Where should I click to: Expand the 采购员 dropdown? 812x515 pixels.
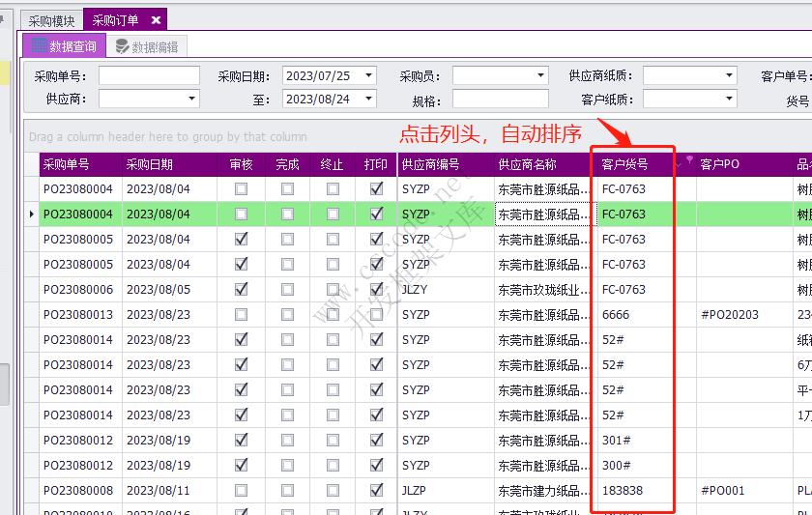pyautogui.click(x=540, y=75)
